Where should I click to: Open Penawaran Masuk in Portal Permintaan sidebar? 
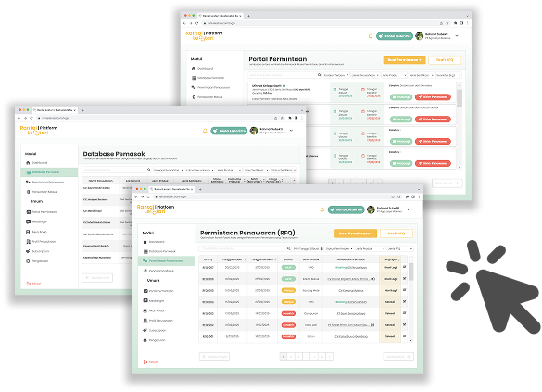[x=207, y=97]
